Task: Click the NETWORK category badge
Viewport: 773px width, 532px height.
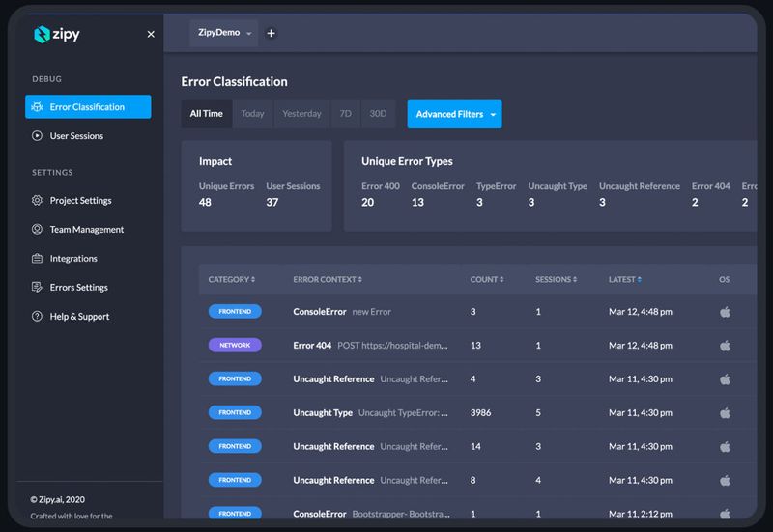Action: coord(234,346)
